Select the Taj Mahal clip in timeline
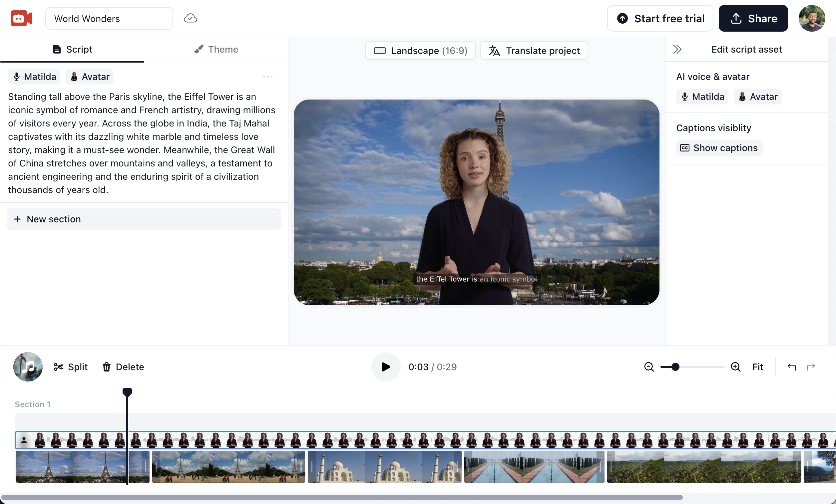Screen dimensions: 836x504 click(384, 467)
